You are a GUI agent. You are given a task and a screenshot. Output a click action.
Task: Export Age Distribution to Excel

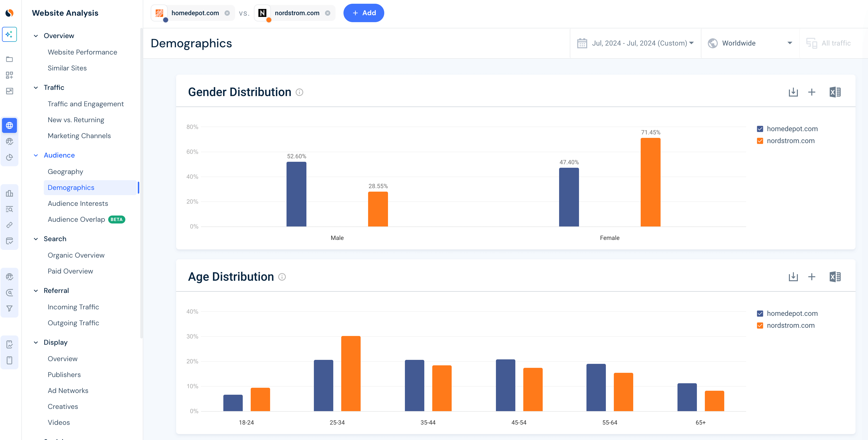835,277
